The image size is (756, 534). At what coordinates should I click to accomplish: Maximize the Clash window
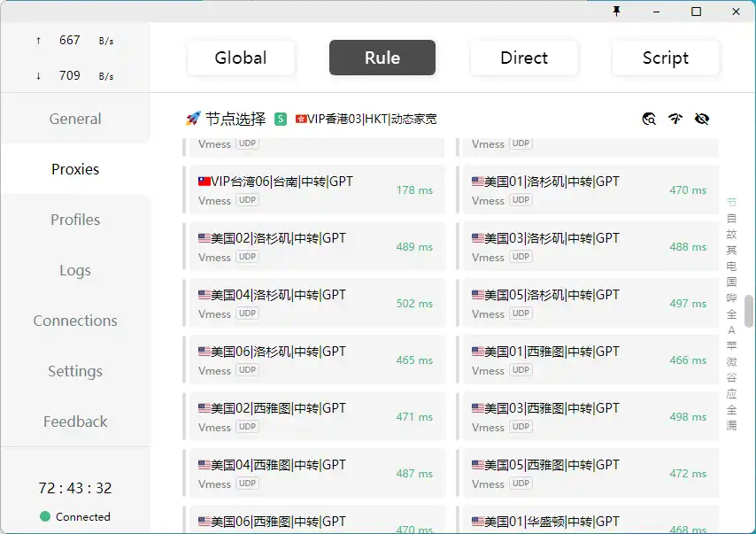[x=696, y=12]
